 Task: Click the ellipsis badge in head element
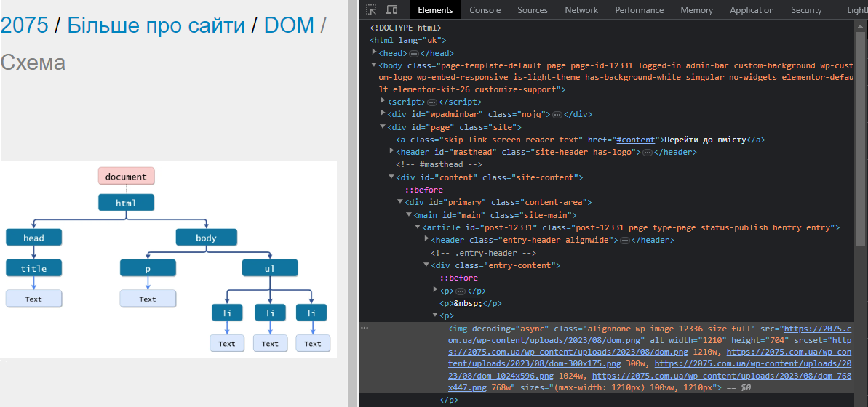pos(414,54)
